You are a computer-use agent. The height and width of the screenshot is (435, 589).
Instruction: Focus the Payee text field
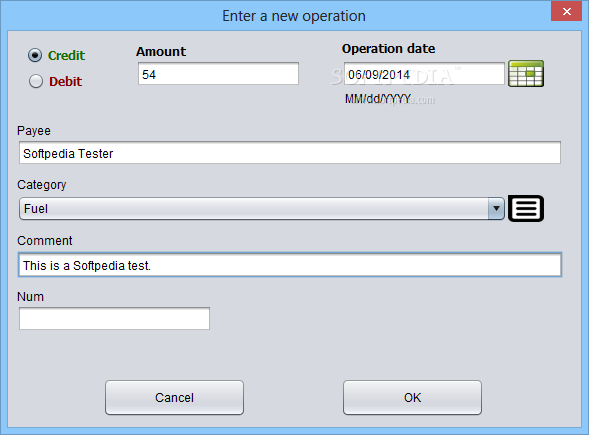click(290, 153)
